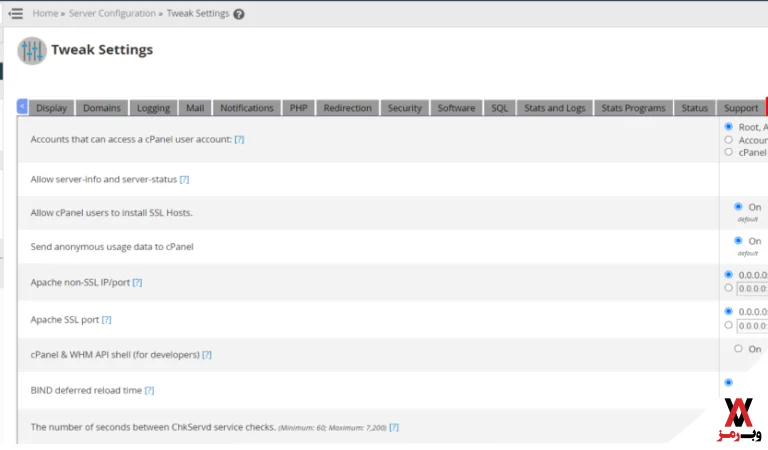This screenshot has width=768, height=450.
Task: Open the help question mark icon beside Tweak Settings
Action: coord(239,14)
